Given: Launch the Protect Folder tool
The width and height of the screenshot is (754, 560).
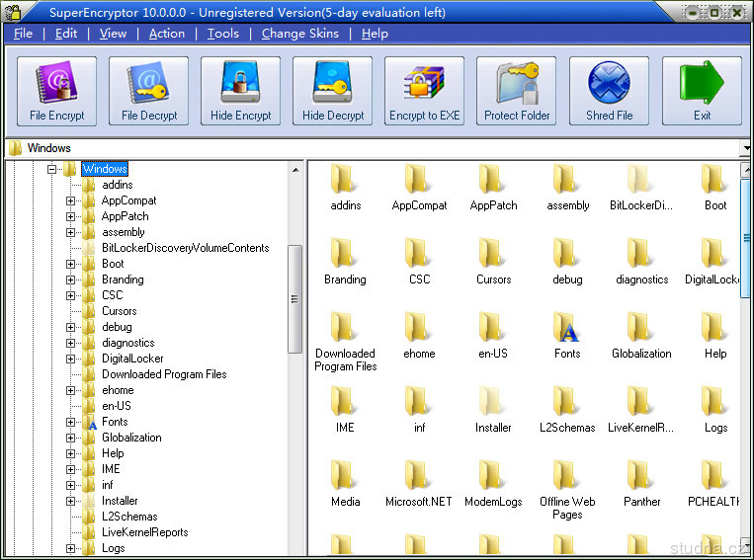Looking at the screenshot, I should tap(517, 91).
